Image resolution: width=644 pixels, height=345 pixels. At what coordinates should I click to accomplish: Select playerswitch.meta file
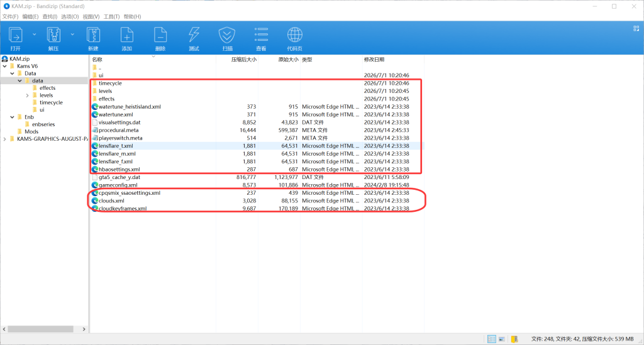[257, 138]
